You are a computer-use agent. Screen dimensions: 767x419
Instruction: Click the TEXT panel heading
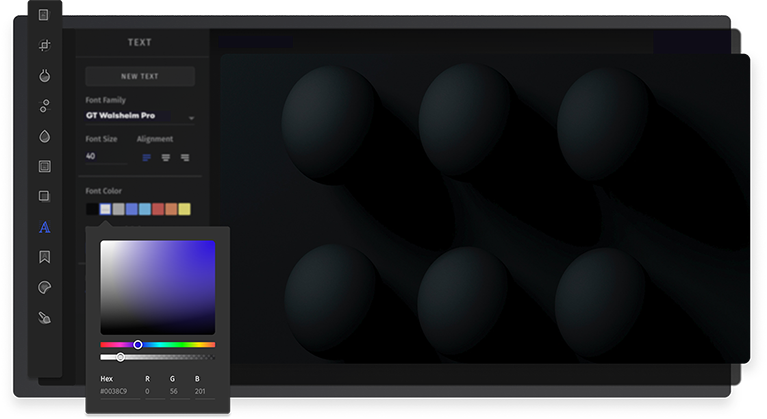139,43
